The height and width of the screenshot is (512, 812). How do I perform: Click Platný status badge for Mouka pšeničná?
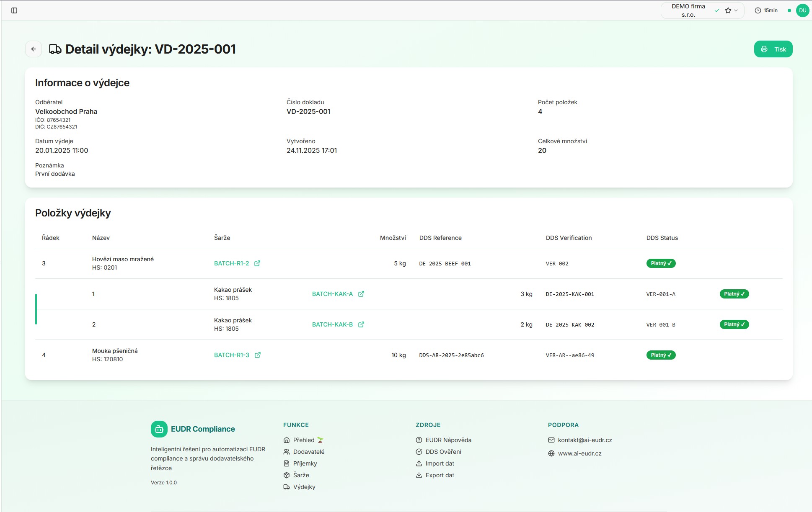661,355
